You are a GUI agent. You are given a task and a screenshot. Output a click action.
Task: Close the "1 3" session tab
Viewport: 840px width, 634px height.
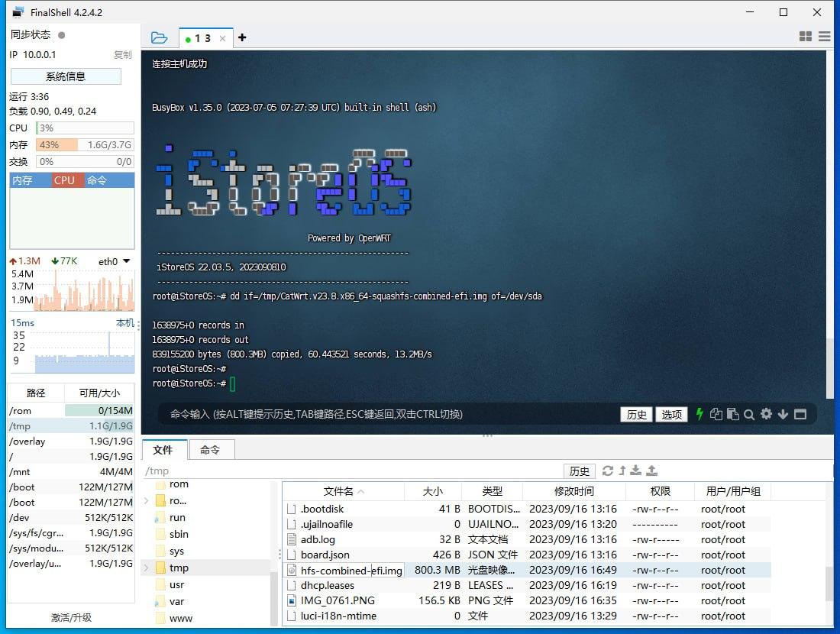tap(222, 39)
